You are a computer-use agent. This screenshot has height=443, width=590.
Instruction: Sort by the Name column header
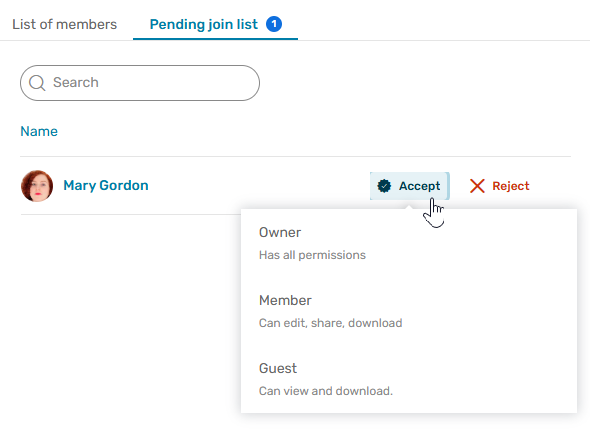[x=39, y=131]
